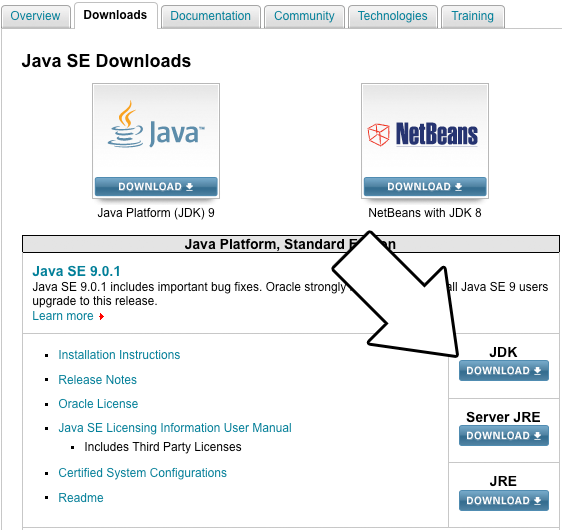Image resolution: width=562 pixels, height=530 pixels.
Task: Open the Overview tab
Action: tap(35, 16)
